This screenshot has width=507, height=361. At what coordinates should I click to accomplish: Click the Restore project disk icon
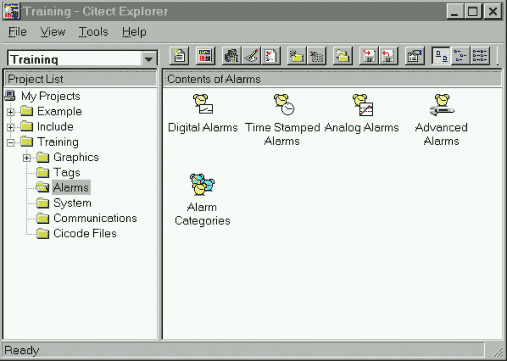click(x=388, y=55)
